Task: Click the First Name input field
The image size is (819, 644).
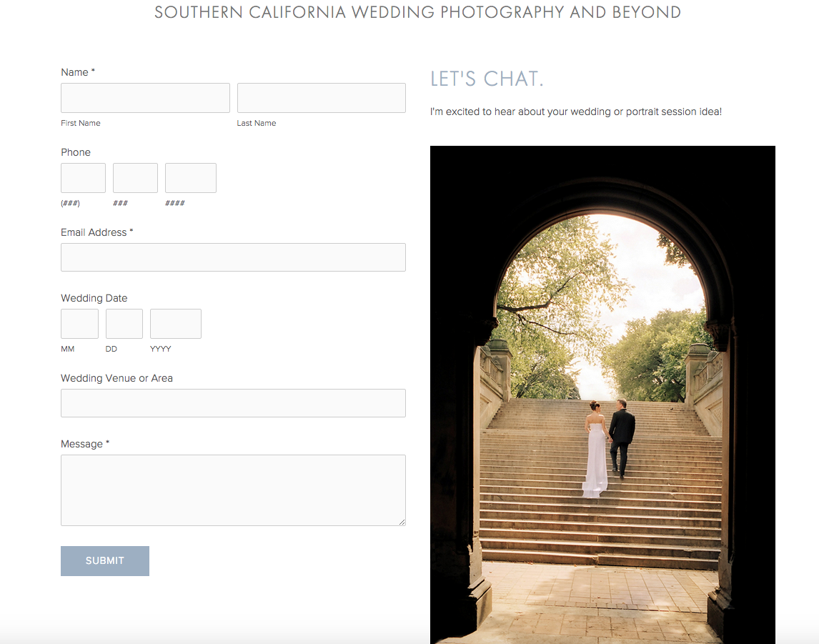Action: [x=145, y=98]
